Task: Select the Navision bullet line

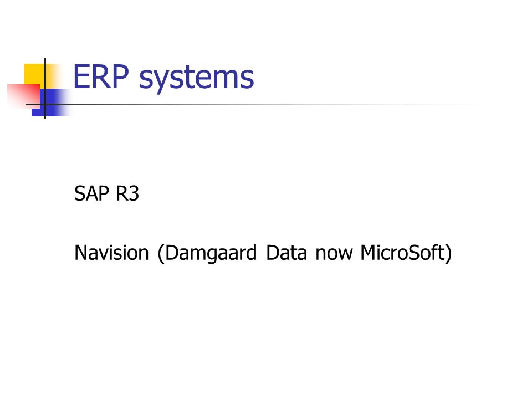Action: pyautogui.click(x=263, y=253)
